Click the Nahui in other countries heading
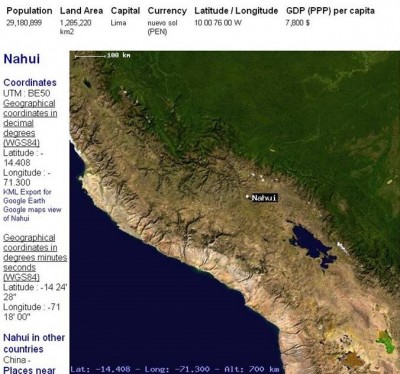This screenshot has width=400, height=374. [34, 343]
